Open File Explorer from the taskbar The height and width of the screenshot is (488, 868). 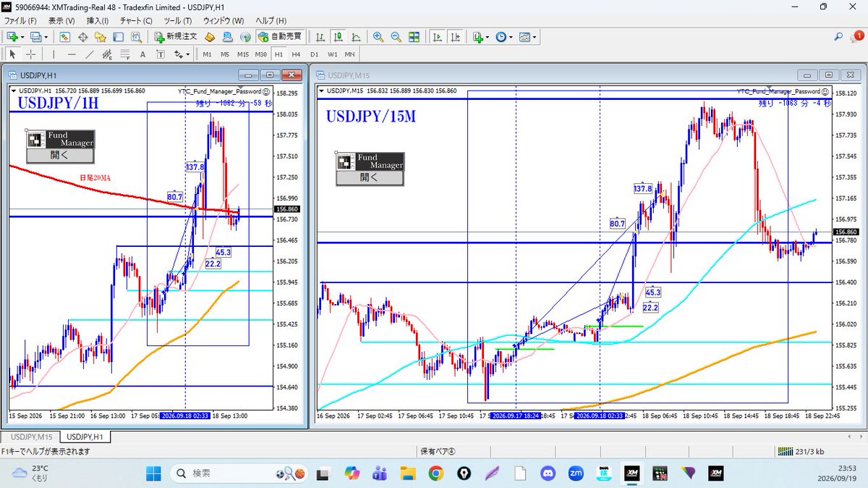[408, 473]
